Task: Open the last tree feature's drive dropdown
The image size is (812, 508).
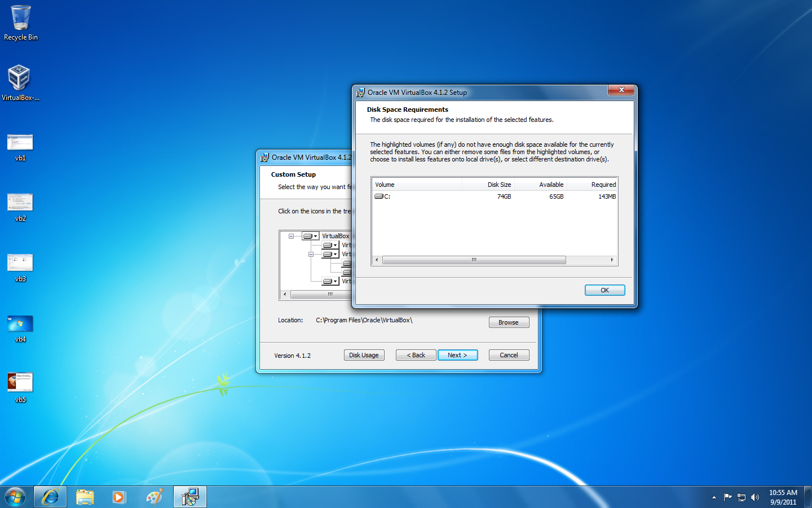Action: [x=330, y=281]
